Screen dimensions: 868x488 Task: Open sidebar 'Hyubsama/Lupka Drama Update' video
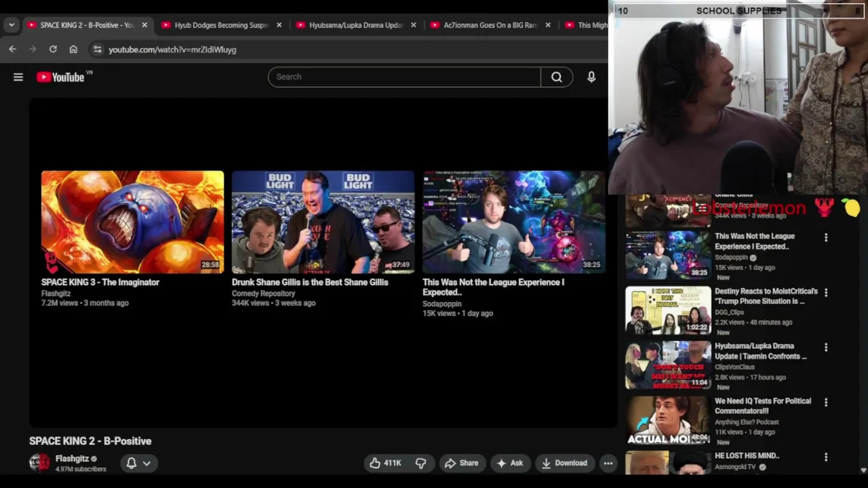pyautogui.click(x=761, y=351)
